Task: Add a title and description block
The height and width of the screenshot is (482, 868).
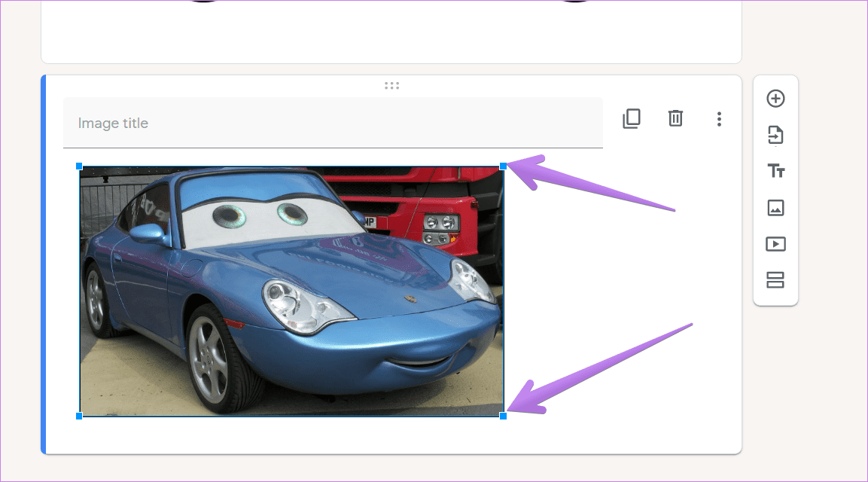Action: coord(775,171)
